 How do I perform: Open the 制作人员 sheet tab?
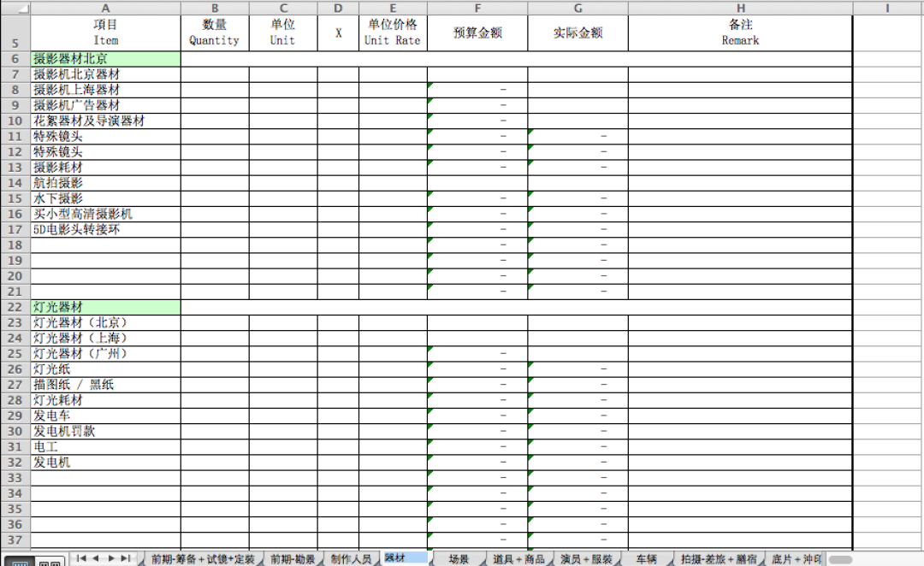(351, 559)
